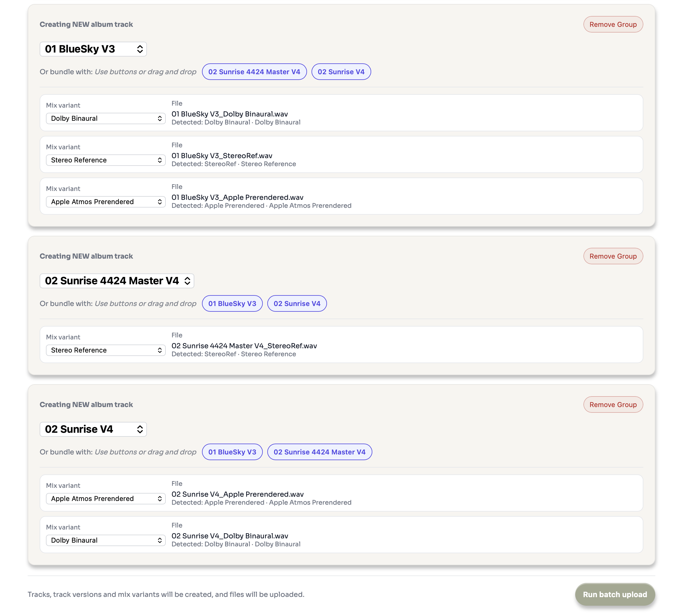Change mix variant for Sunrise 4424 Master StereoRef file

(x=106, y=350)
